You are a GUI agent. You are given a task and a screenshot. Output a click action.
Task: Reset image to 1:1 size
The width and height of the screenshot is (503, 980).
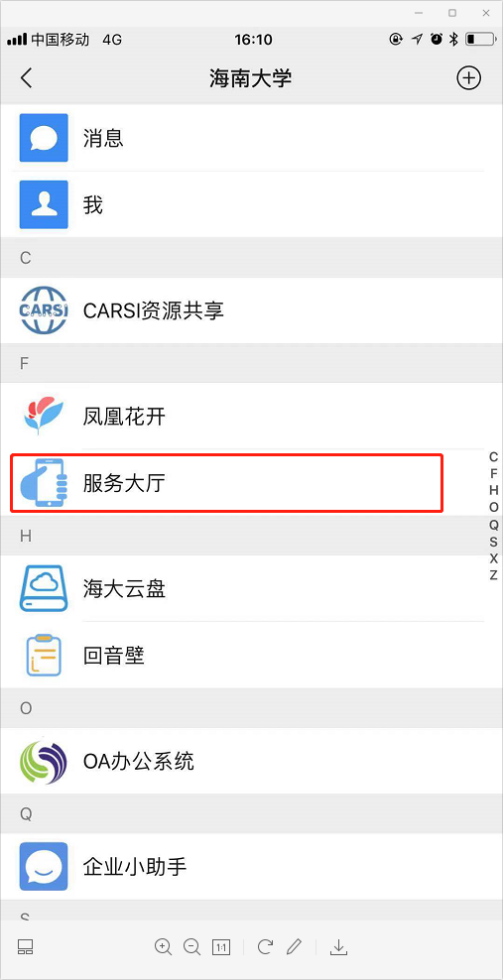pos(221,947)
